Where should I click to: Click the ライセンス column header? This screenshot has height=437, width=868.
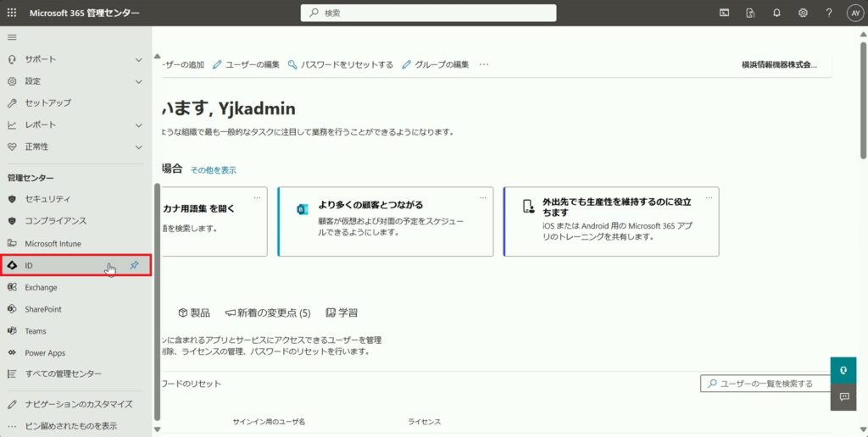[424, 422]
